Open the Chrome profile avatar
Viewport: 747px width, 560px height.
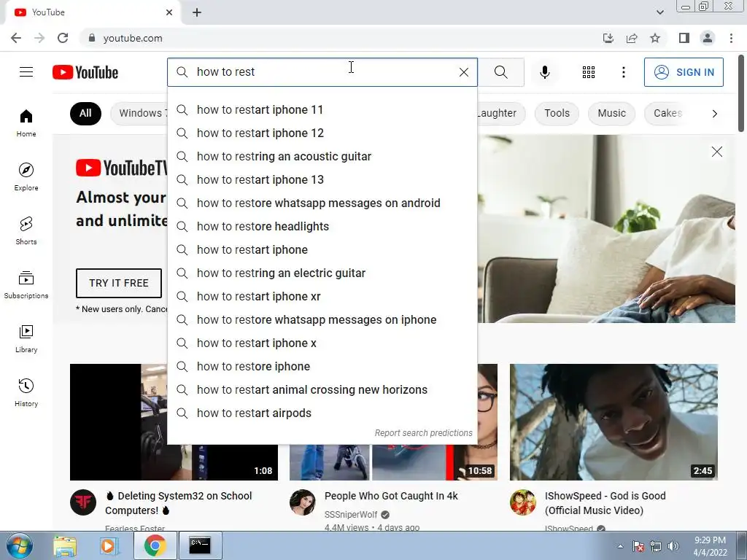tap(708, 38)
